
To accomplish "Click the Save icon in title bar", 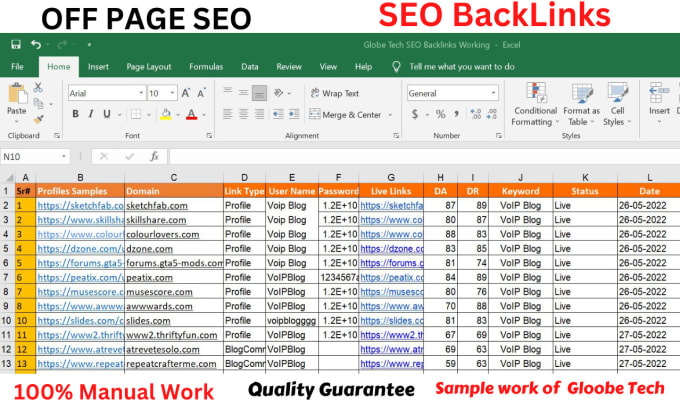I will (16, 44).
